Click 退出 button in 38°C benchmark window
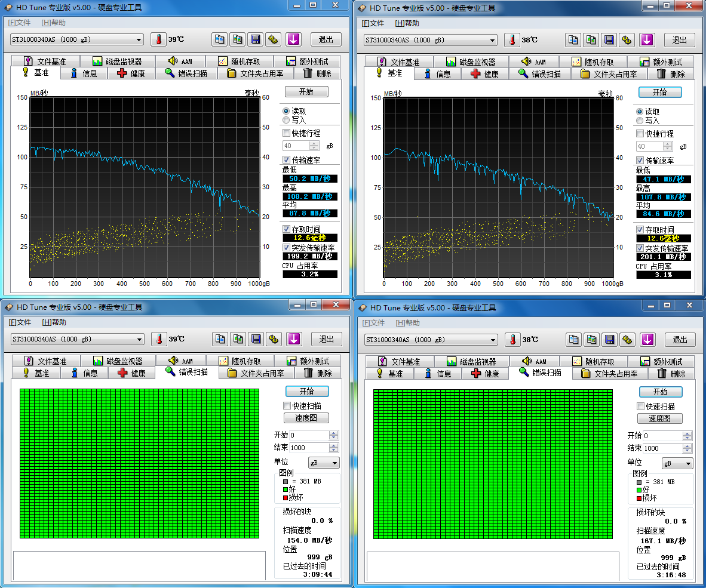The width and height of the screenshot is (706, 588). click(x=680, y=40)
